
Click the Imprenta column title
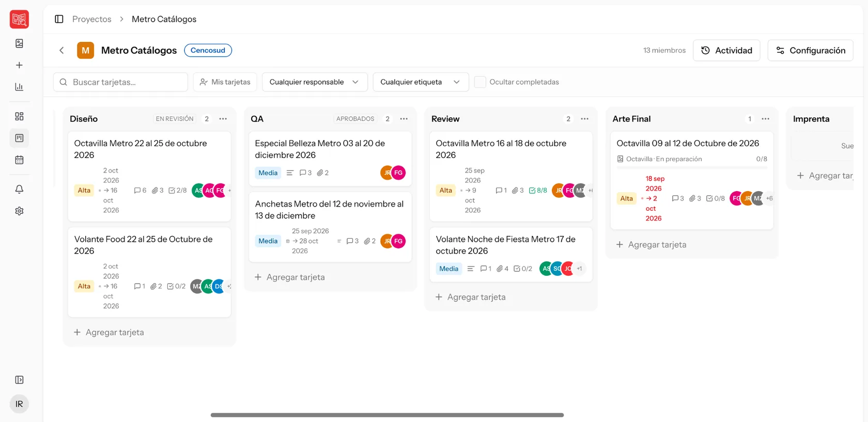811,119
